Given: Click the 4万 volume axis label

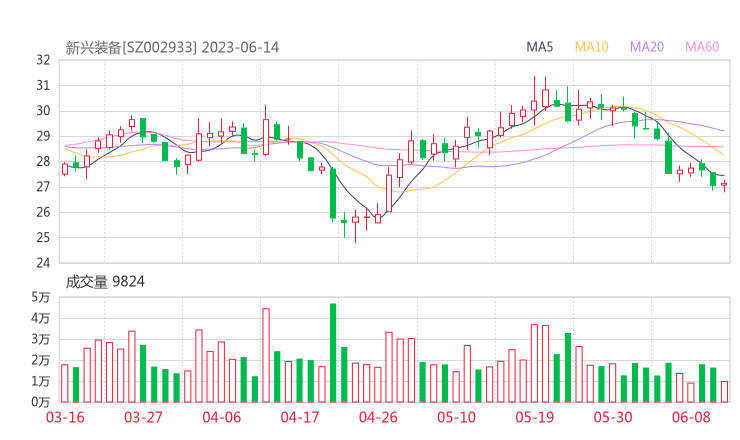Looking at the screenshot, I should [41, 319].
